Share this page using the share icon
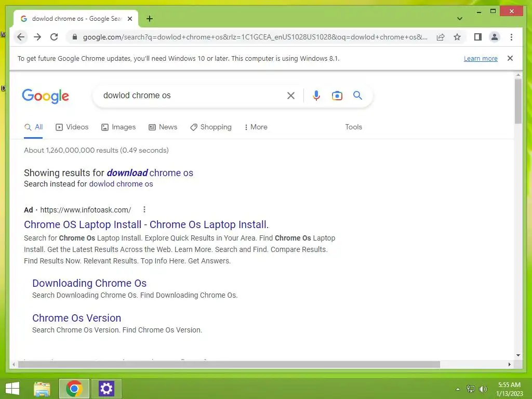Screen dimensions: 532x399 click(x=441, y=37)
